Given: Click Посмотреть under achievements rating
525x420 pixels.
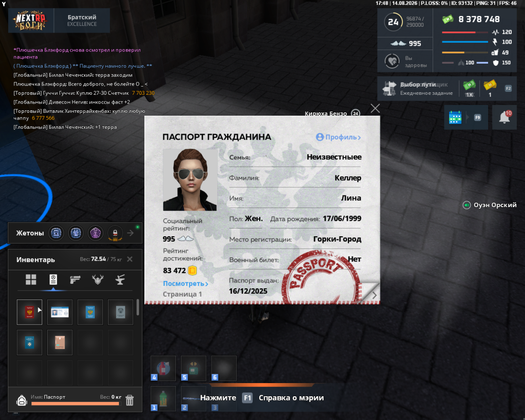Looking at the screenshot, I should pyautogui.click(x=186, y=284).
